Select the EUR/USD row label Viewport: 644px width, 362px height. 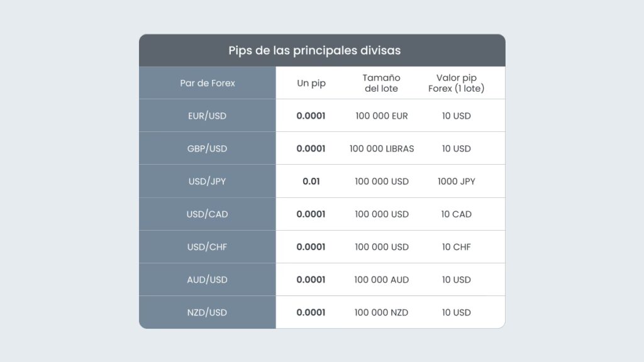pyautogui.click(x=208, y=116)
